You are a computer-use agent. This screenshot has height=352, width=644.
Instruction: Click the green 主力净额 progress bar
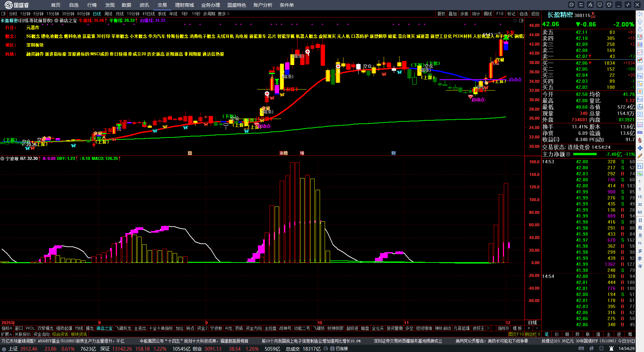coord(585,154)
